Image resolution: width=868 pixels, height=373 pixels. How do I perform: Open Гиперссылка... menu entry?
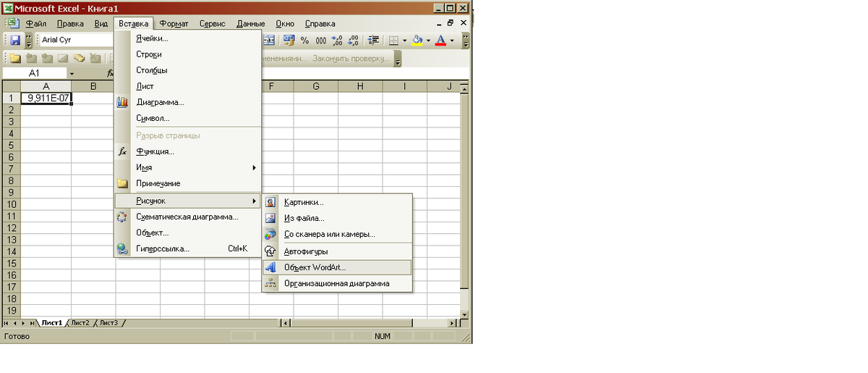pyautogui.click(x=187, y=248)
